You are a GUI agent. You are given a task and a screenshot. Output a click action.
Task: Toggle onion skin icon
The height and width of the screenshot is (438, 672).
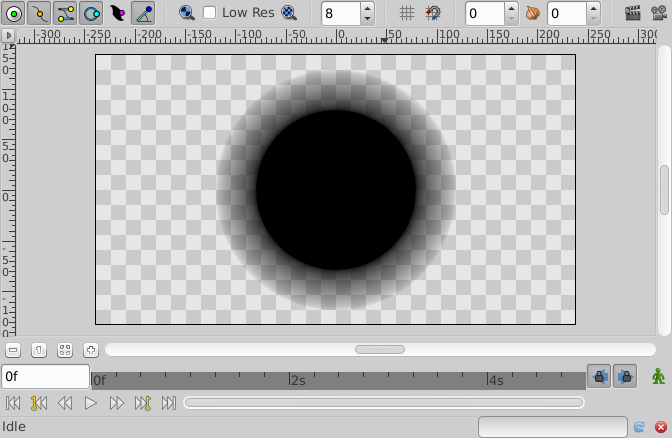(533, 13)
